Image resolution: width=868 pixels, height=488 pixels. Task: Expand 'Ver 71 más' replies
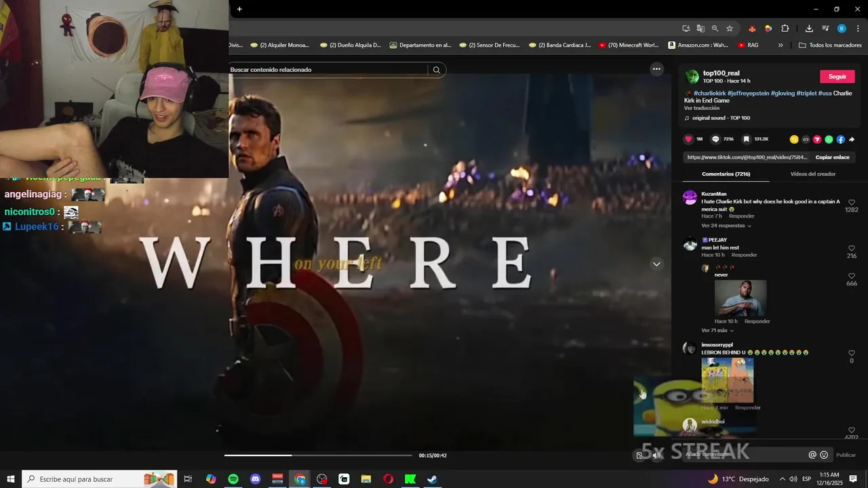717,330
